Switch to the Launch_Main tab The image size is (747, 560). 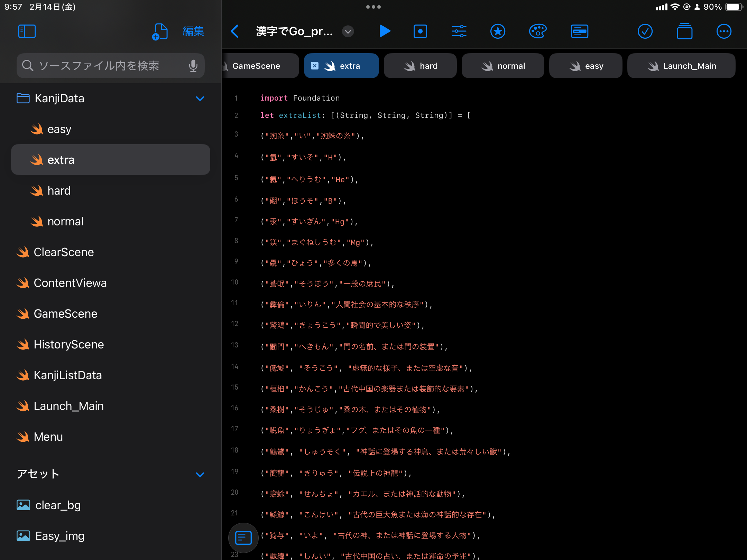[681, 66]
